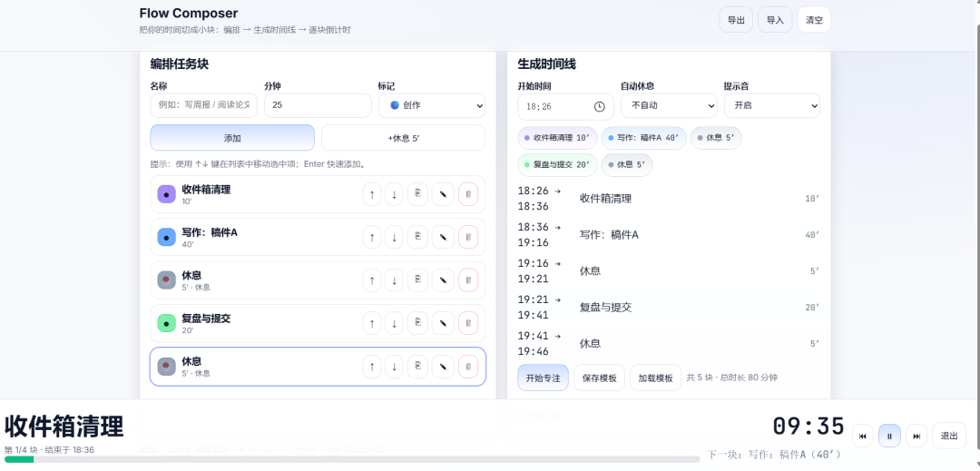The height and width of the screenshot is (471, 980).
Task: Select the 写作：稿件A task name
Action: pos(210,232)
